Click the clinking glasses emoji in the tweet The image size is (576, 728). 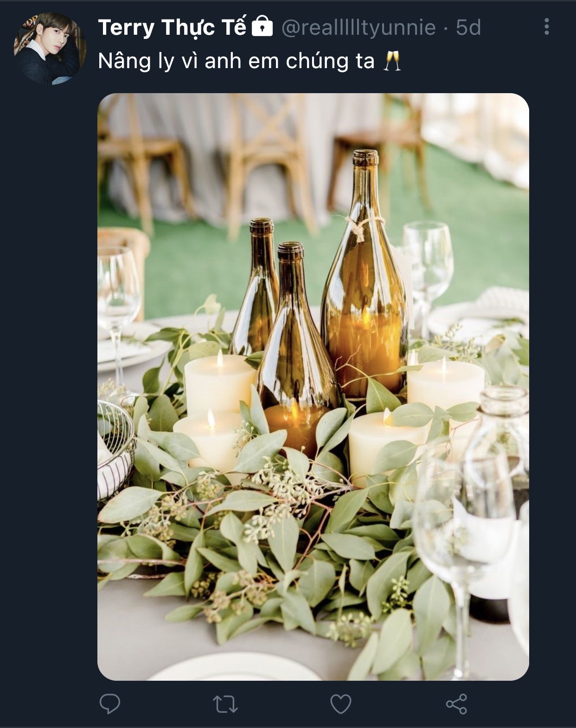(392, 61)
